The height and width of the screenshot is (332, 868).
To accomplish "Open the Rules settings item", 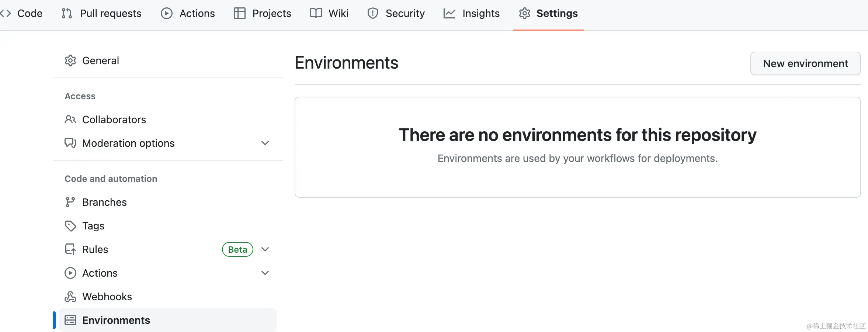I will pos(168,249).
